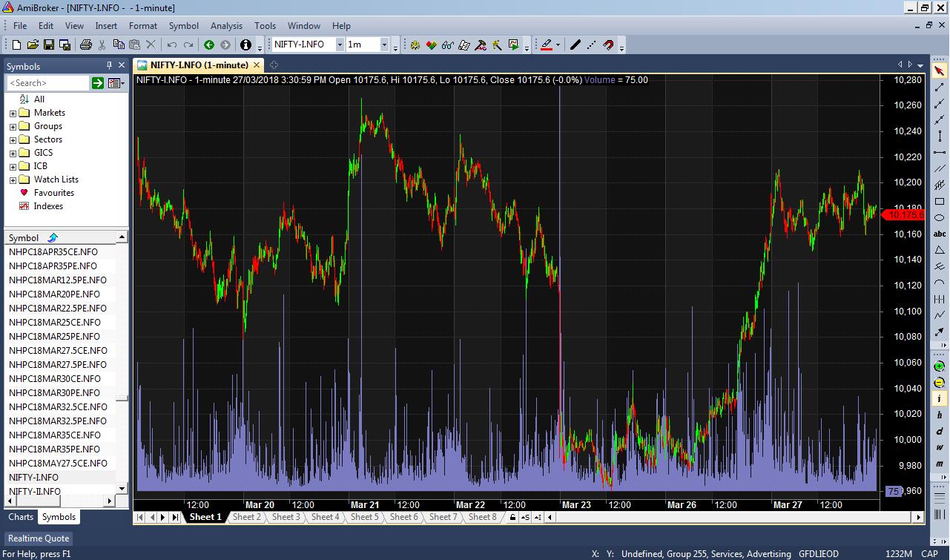
Task: Select the trend line drawing tool
Action: pyautogui.click(x=940, y=88)
